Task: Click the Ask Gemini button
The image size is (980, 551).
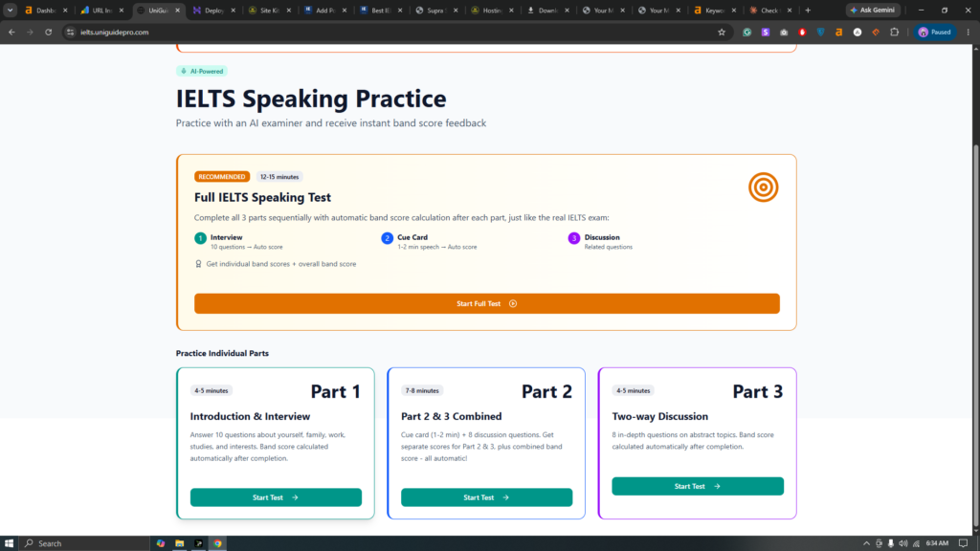Action: pos(873,10)
